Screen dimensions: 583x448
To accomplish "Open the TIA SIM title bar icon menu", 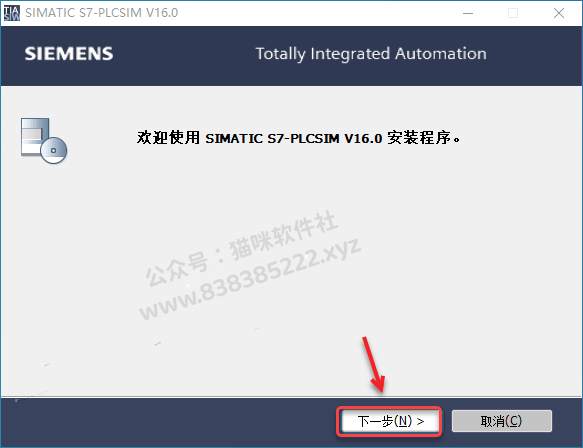I will pos(12,13).
